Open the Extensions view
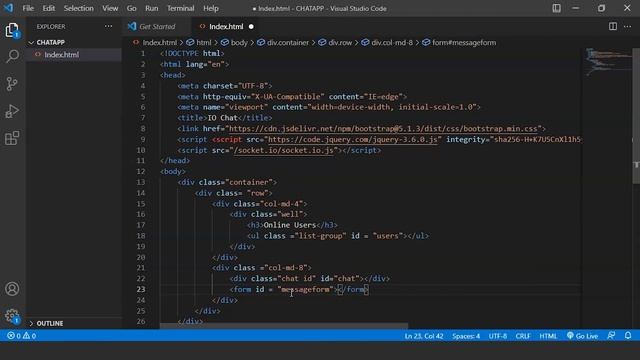 click(x=12, y=138)
